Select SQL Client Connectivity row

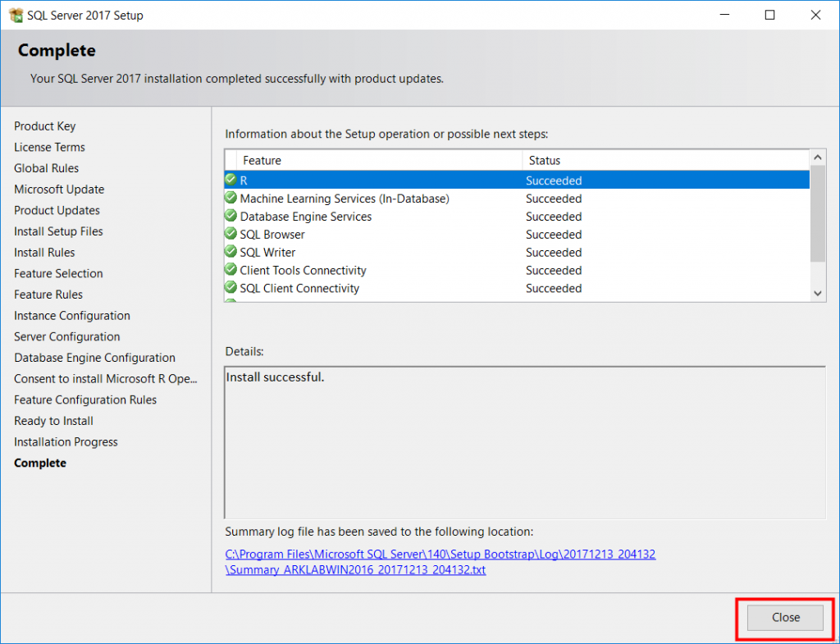click(517, 288)
